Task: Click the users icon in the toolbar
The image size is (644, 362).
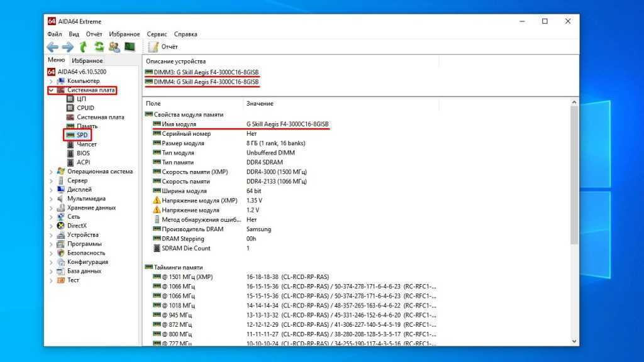Action: click(114, 47)
